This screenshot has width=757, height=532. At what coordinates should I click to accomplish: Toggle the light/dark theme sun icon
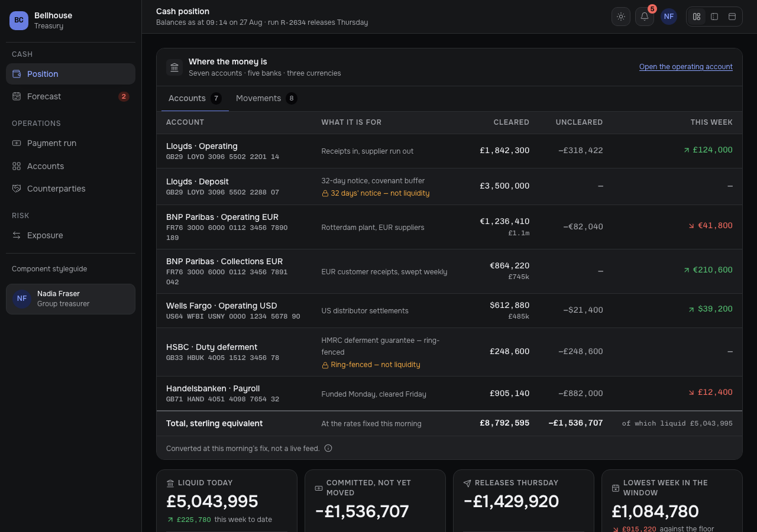pyautogui.click(x=621, y=17)
